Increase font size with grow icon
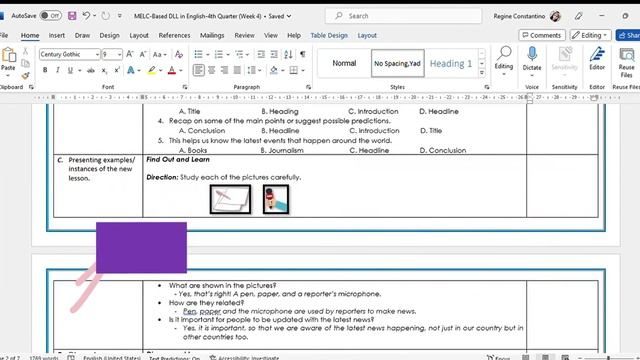 [130, 54]
